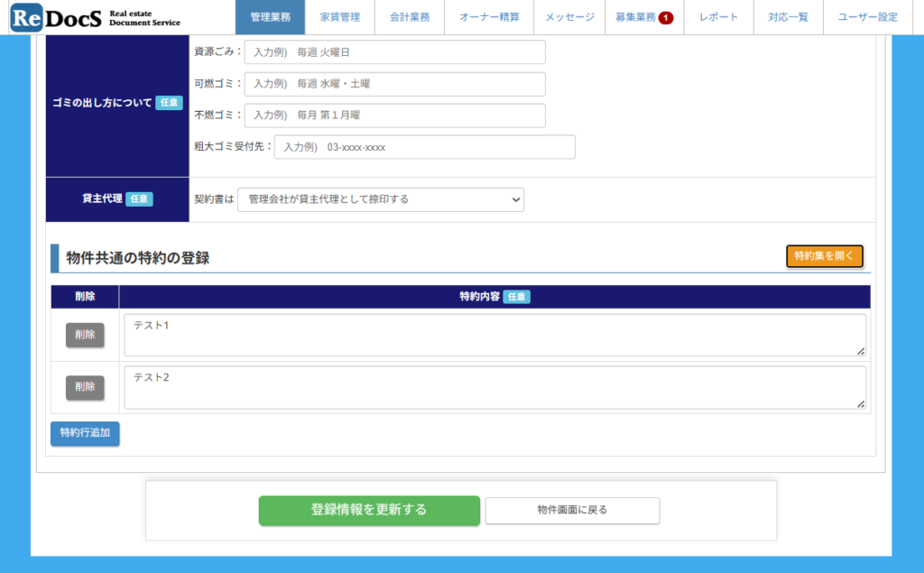Screen dimensions: 924x573
Task: Click the green 登録情報を更新する button
Action: coord(369,510)
